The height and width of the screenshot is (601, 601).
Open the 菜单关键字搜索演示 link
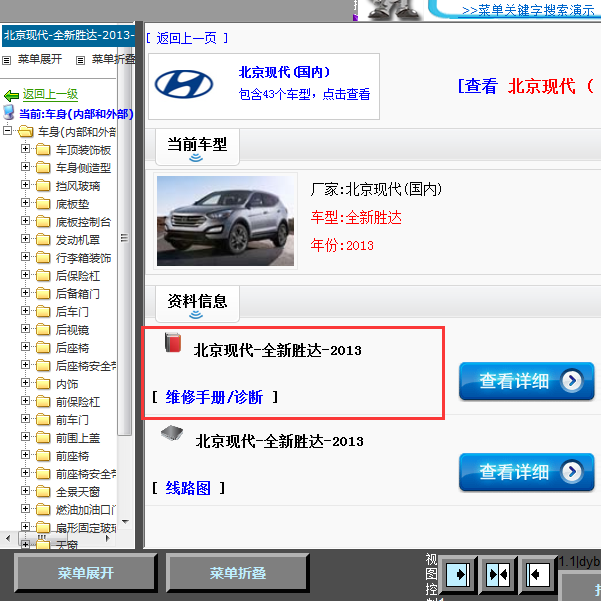[x=528, y=10]
